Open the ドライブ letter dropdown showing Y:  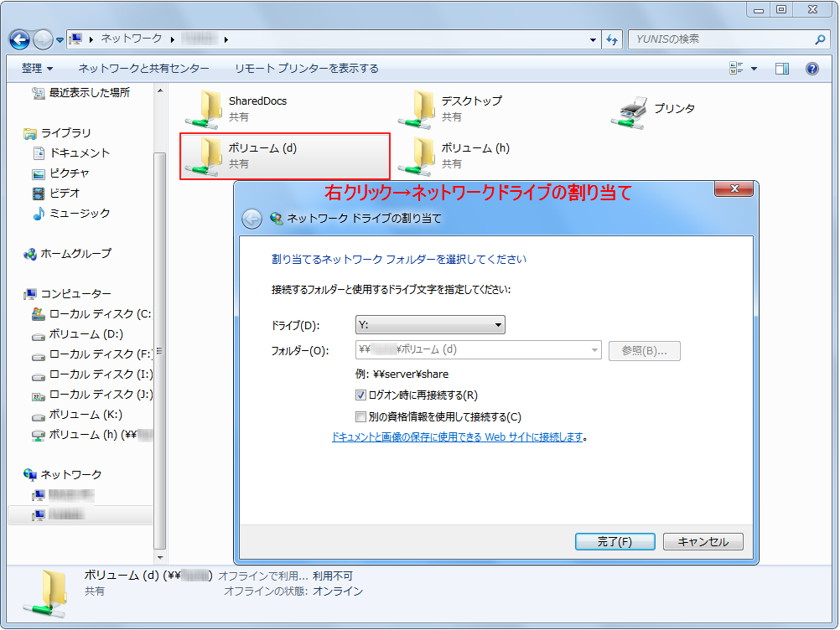(430, 325)
